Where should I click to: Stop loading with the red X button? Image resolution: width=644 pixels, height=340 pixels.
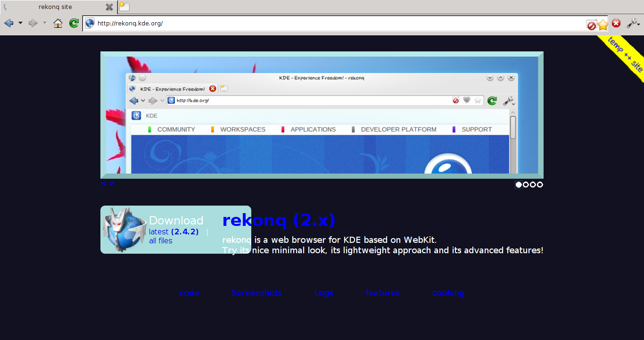[x=616, y=23]
